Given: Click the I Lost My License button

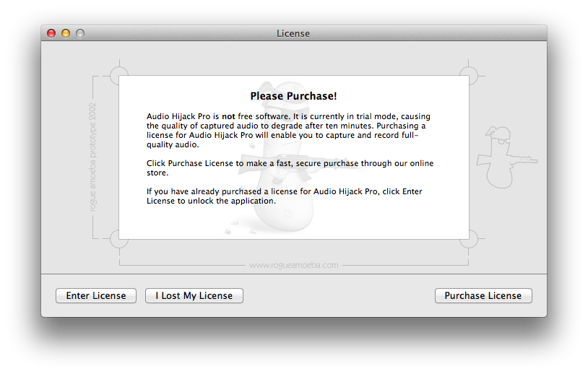Looking at the screenshot, I should point(194,296).
